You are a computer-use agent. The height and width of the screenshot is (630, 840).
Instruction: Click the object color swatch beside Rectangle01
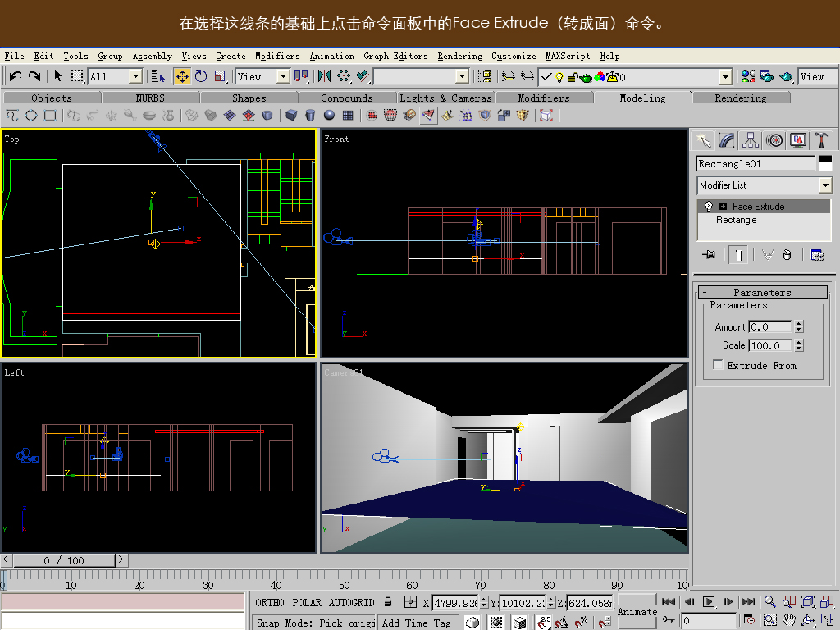[x=825, y=163]
